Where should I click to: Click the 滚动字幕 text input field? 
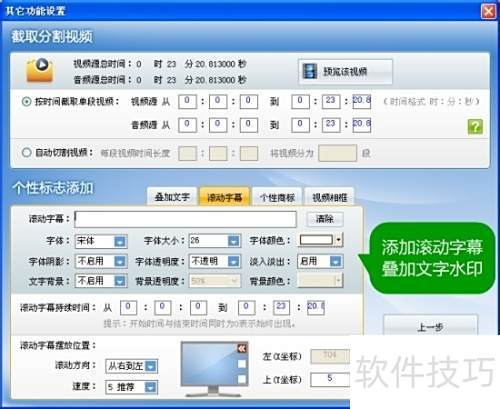point(185,219)
